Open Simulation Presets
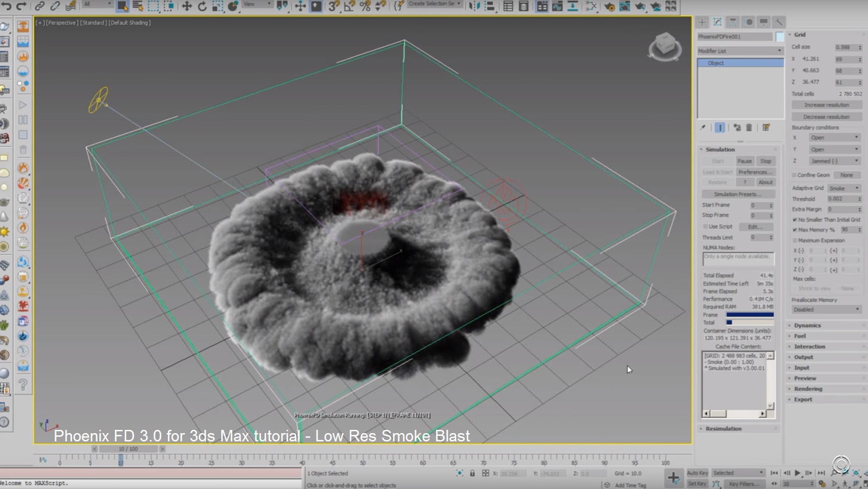Screen dimensions: 868x489 click(738, 194)
